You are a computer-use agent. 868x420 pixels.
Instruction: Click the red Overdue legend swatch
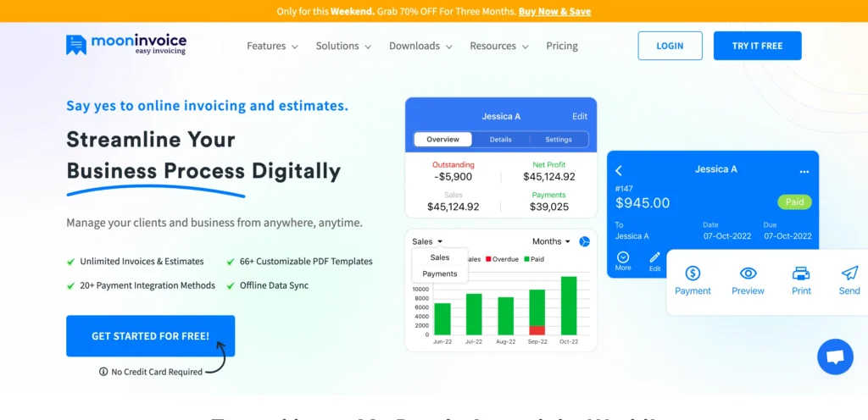tap(489, 258)
